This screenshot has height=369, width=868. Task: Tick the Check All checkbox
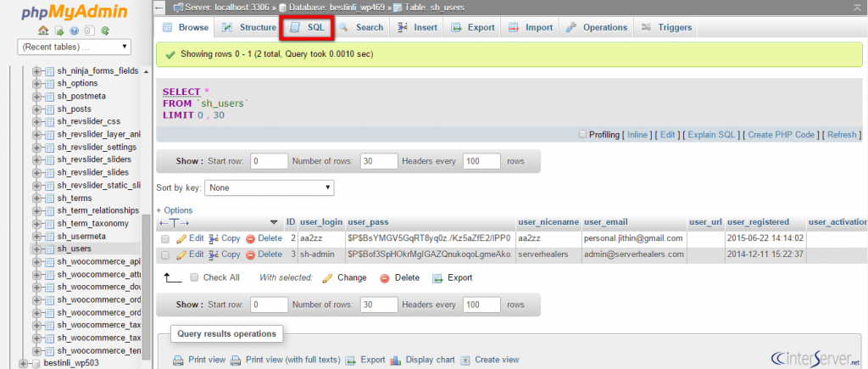194,277
